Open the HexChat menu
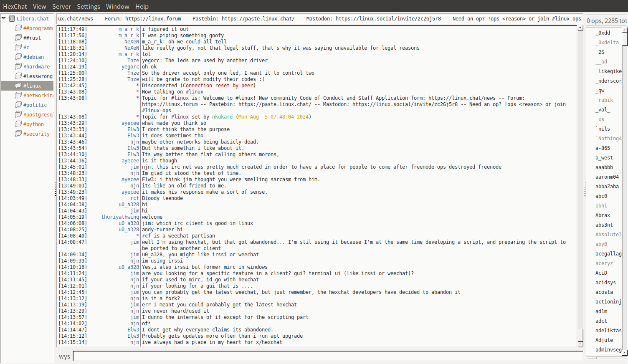 tap(15, 7)
